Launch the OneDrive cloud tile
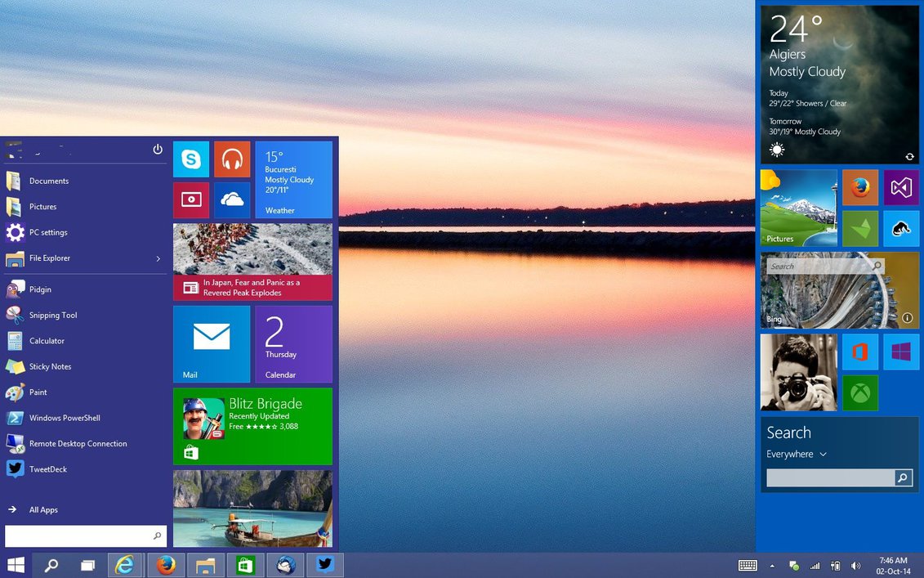Screen dimensions: 924x578 (x=232, y=200)
